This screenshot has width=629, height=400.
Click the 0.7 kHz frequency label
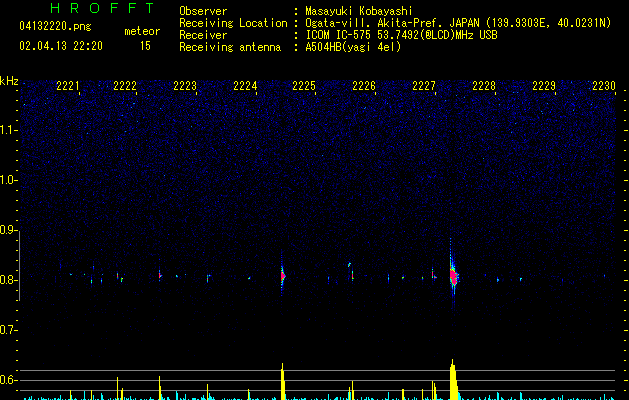coord(9,330)
